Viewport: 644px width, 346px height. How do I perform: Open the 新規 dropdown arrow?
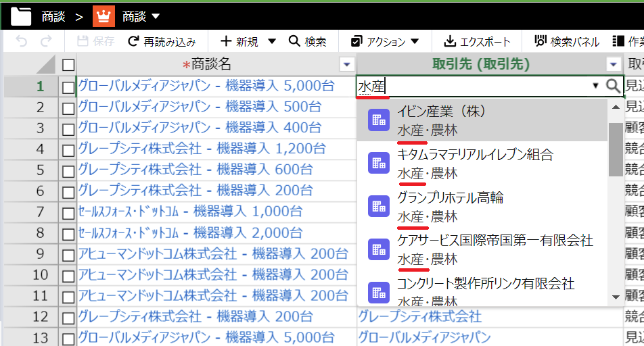pyautogui.click(x=271, y=41)
